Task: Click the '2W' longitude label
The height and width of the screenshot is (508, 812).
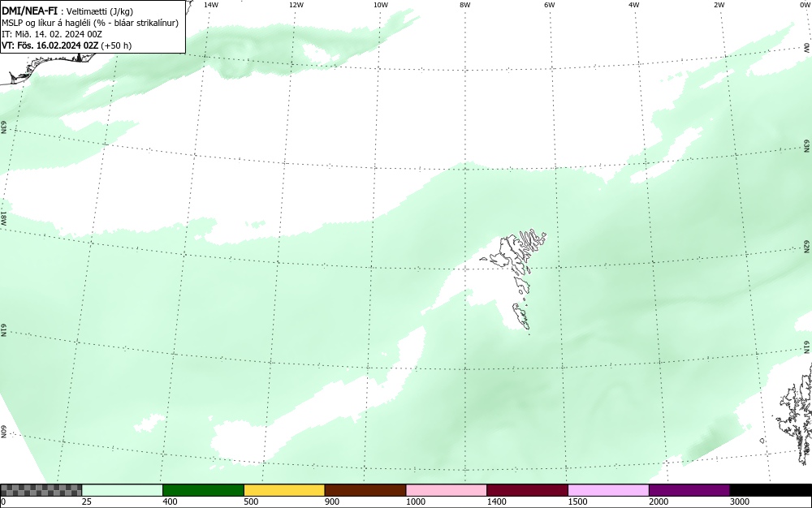Action: point(719,5)
